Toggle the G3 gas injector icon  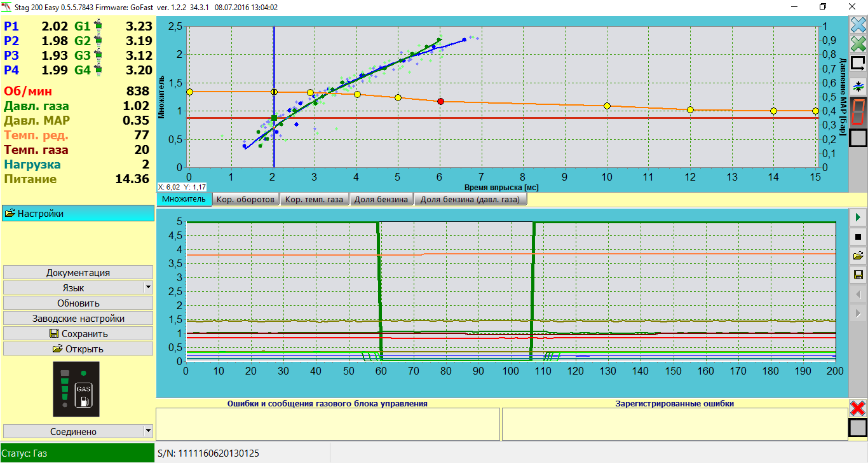pos(98,56)
